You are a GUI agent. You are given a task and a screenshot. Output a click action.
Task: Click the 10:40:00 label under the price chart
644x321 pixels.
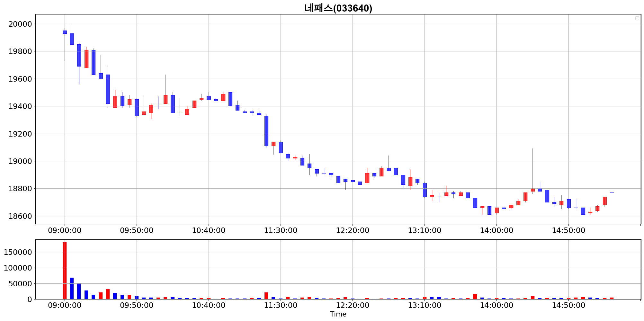[209, 231]
